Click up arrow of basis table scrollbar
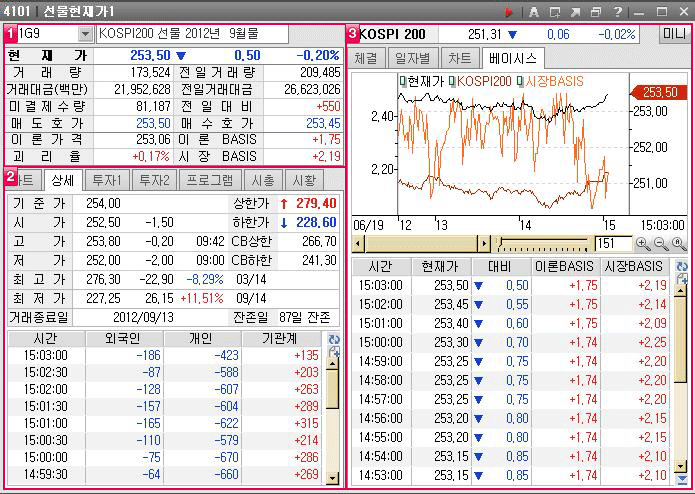The height and width of the screenshot is (494, 695). coord(680,291)
